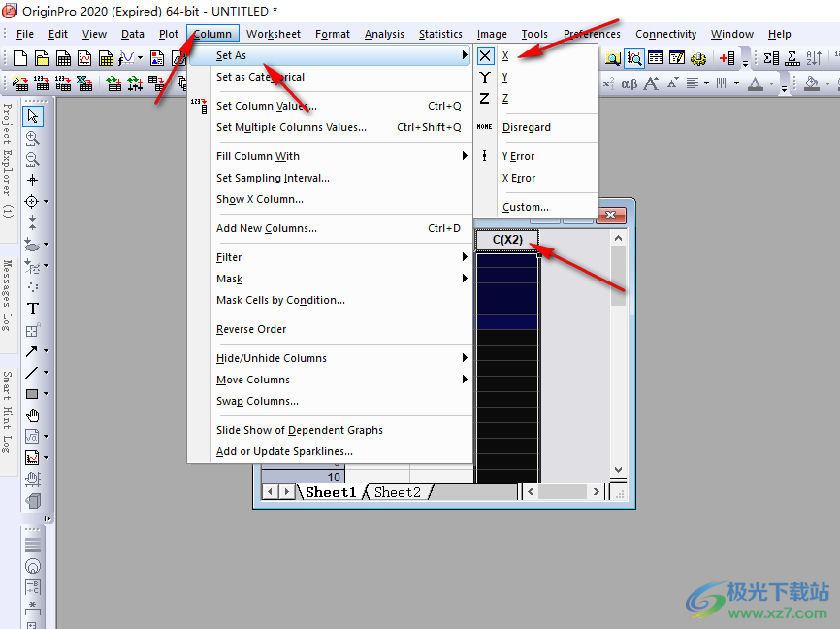The width and height of the screenshot is (840, 629).
Task: Choose Mask Cells by Condition entry
Action: [x=331, y=300]
